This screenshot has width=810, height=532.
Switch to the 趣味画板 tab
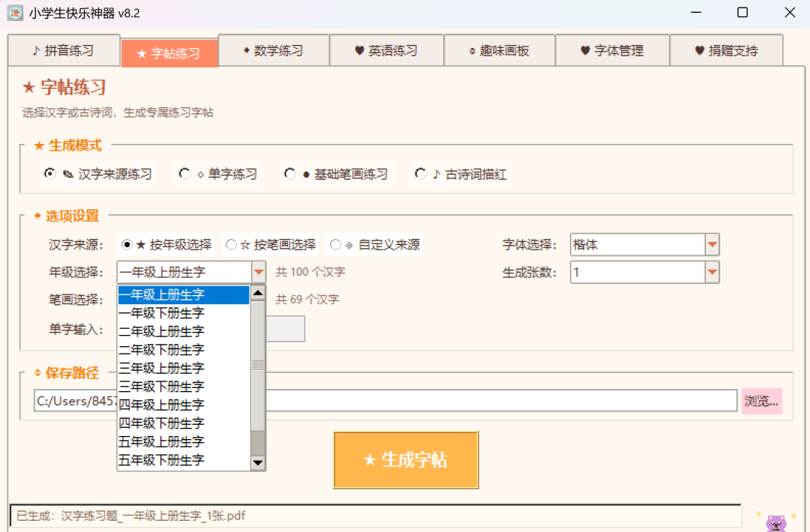pos(499,50)
